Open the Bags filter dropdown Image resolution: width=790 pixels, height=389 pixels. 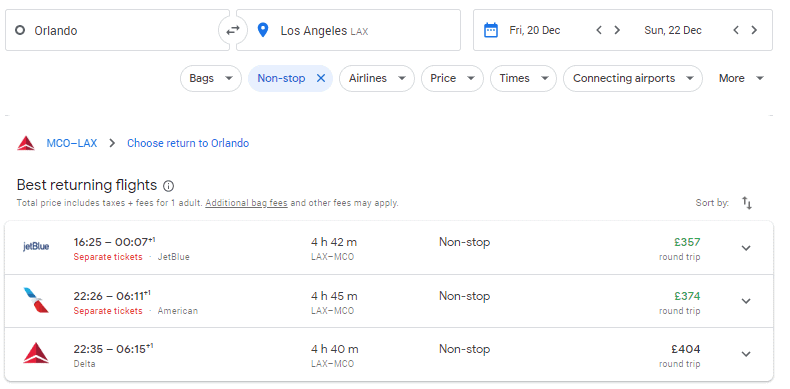click(x=211, y=78)
